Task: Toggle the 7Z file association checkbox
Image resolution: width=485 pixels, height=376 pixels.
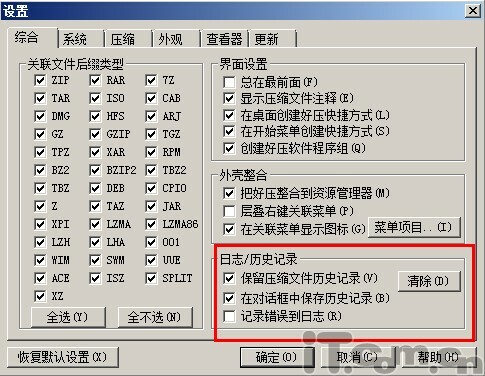Action: pyautogui.click(x=151, y=80)
